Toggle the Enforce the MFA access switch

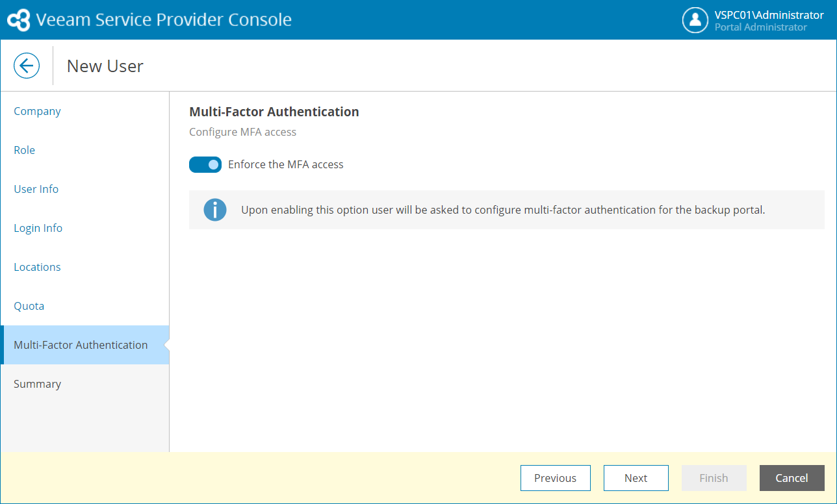pyautogui.click(x=205, y=165)
